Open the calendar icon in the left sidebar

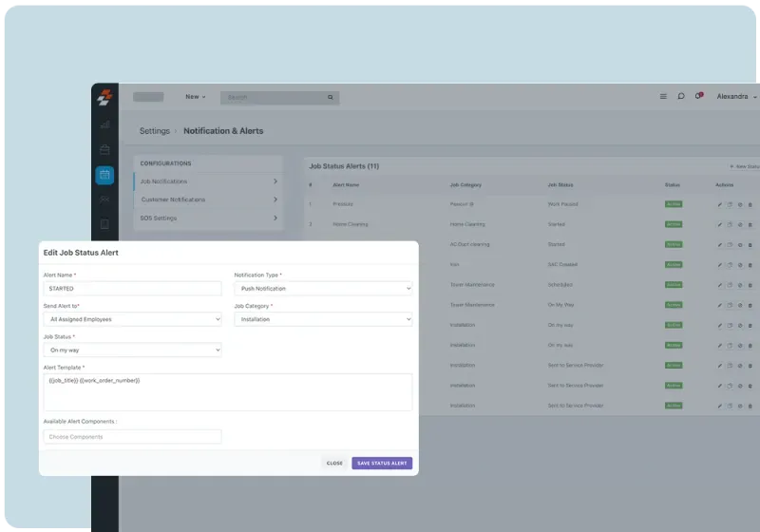pos(104,175)
